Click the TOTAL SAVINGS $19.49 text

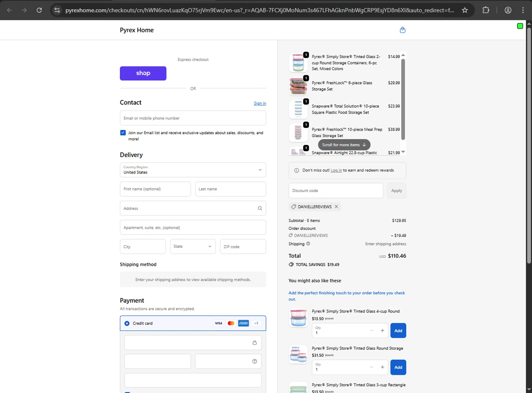(x=317, y=264)
